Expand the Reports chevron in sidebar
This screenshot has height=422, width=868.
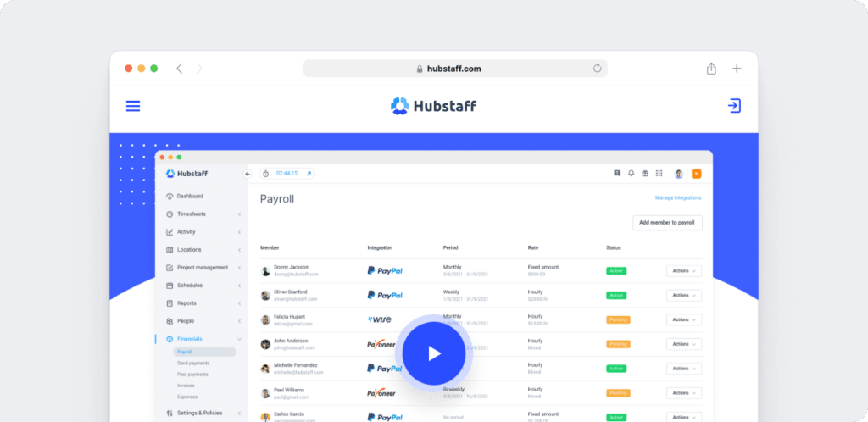(239, 303)
